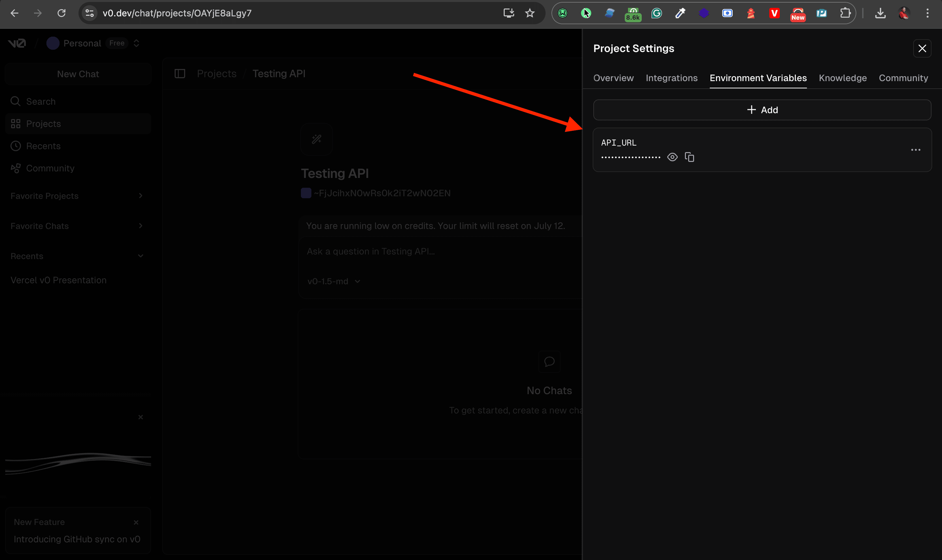Switch to the Overview tab
942x560 pixels.
click(613, 78)
